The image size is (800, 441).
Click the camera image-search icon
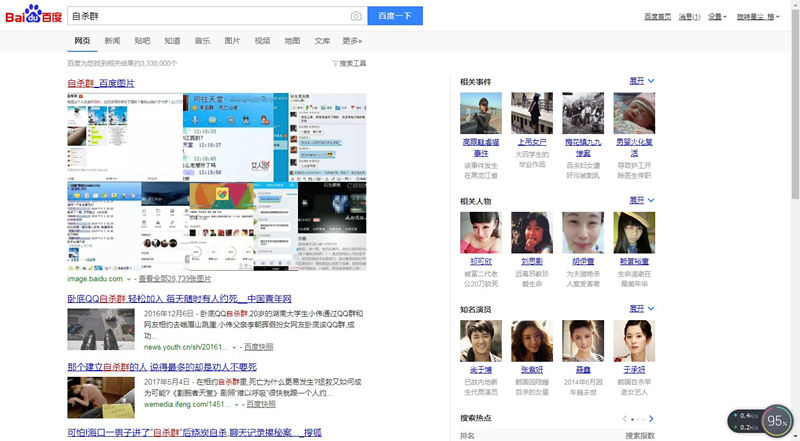[356, 16]
